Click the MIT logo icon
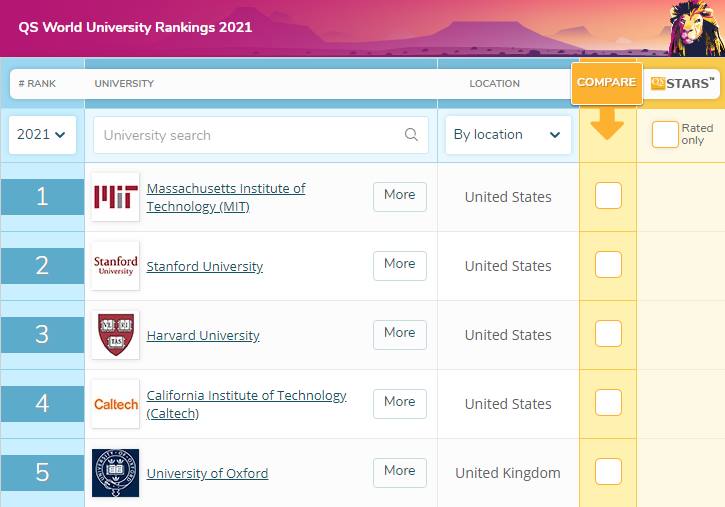 tap(116, 197)
